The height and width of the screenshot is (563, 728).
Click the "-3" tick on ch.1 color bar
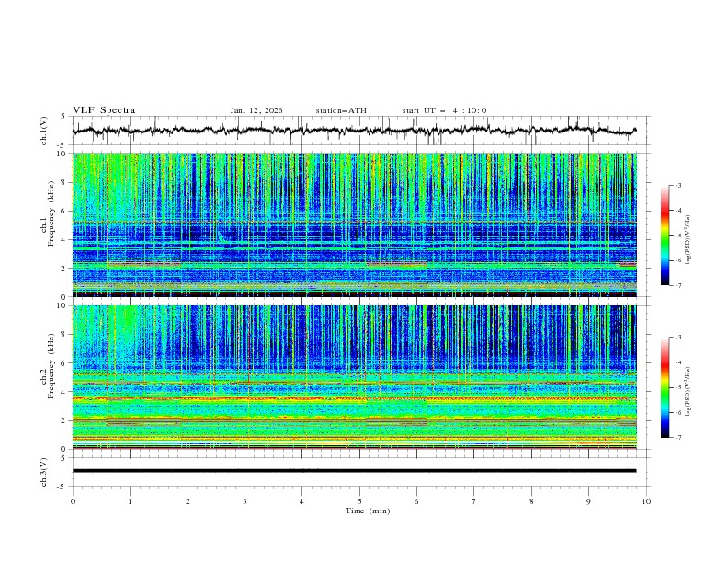[677, 185]
